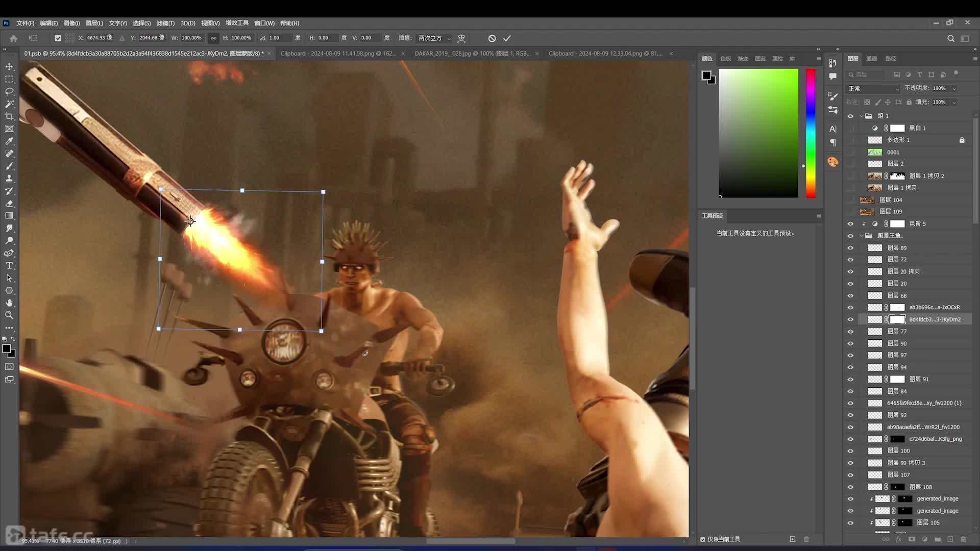Open the interpolation 两次立方 dropdown
Viewport: 980px width, 551px height.
point(434,38)
